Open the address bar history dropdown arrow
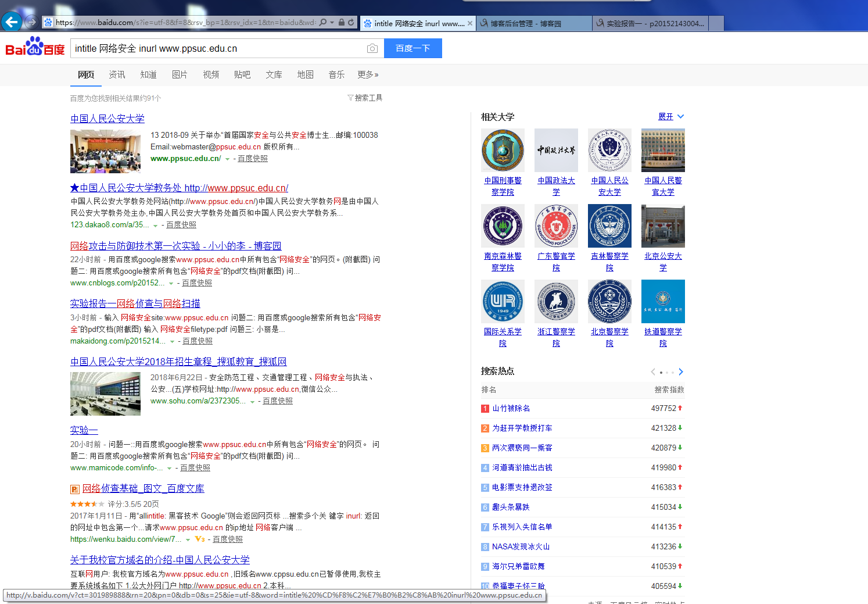The image size is (868, 604). click(x=332, y=23)
